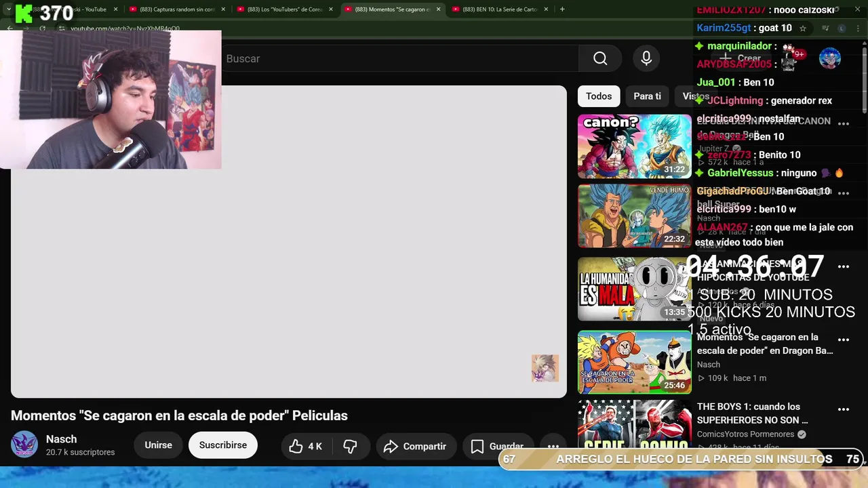Click the YouTube search magnifier button
This screenshot has height=488, width=868.
pos(600,58)
